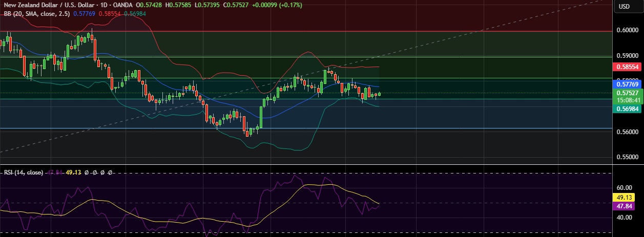Click the red 0.58554 upper band price label
Viewport: 644px width, 237px height.
pyautogui.click(x=626, y=67)
